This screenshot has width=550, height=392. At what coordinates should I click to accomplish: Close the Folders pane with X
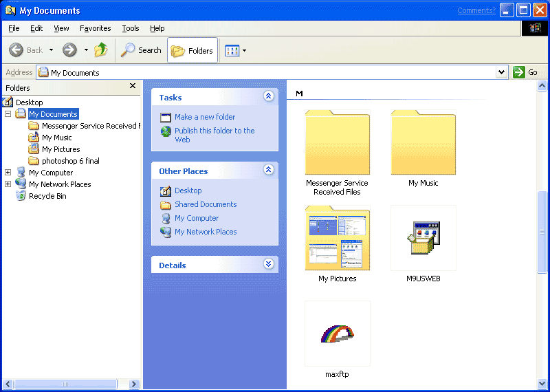(x=133, y=87)
